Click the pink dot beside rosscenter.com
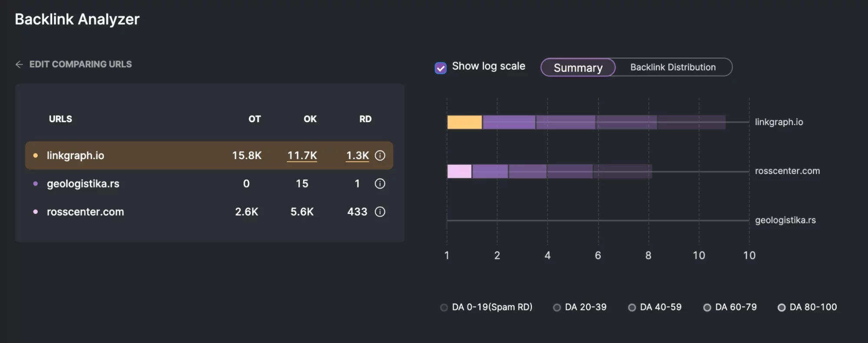This screenshot has height=343, width=868. click(x=36, y=212)
